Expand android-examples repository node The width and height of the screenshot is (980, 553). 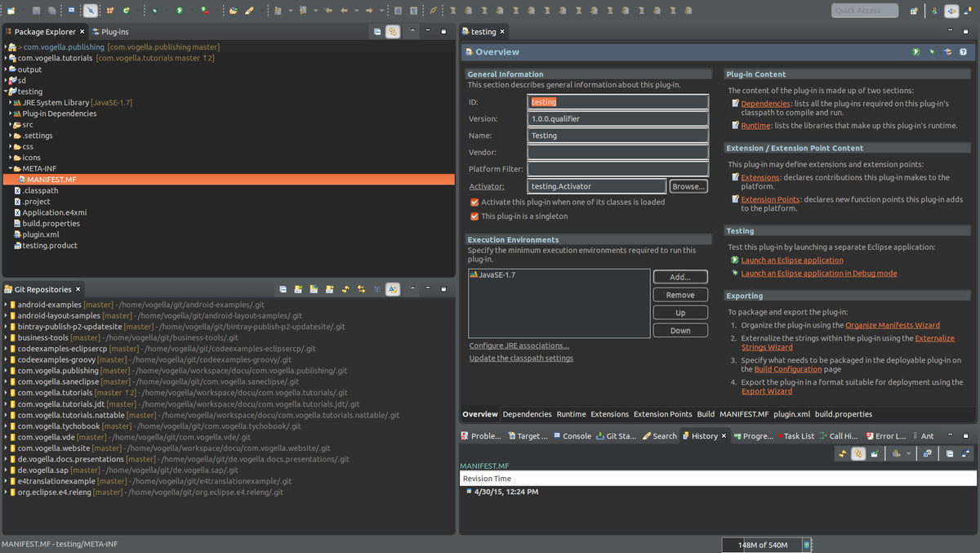click(5, 305)
